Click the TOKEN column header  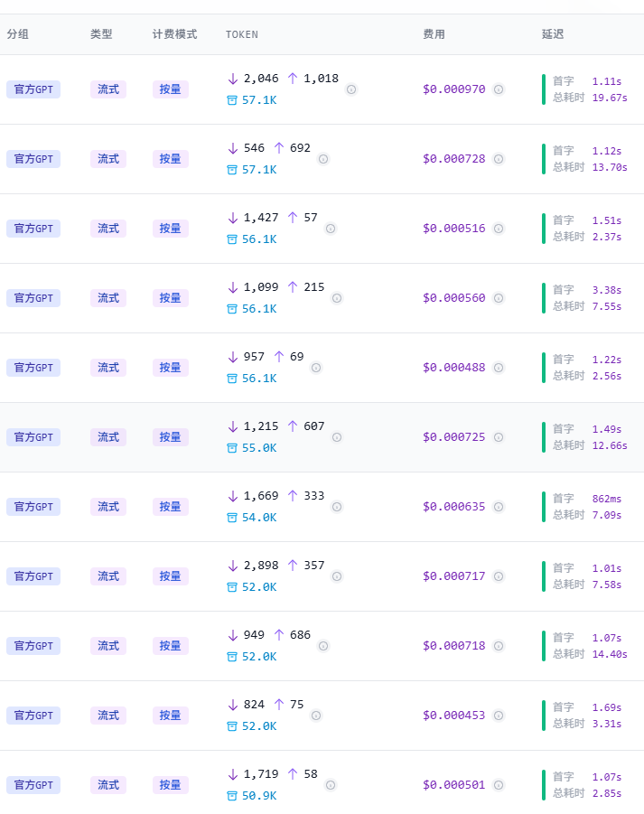(242, 34)
